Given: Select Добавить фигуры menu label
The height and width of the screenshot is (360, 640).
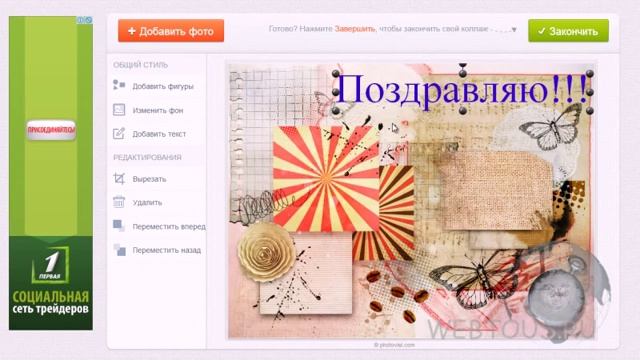Looking at the screenshot, I should [163, 87].
